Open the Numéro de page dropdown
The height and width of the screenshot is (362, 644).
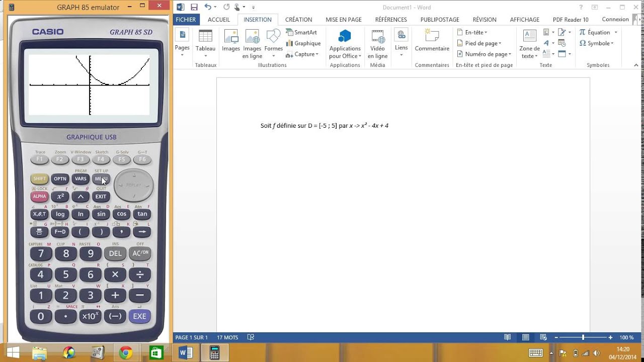[x=484, y=54]
